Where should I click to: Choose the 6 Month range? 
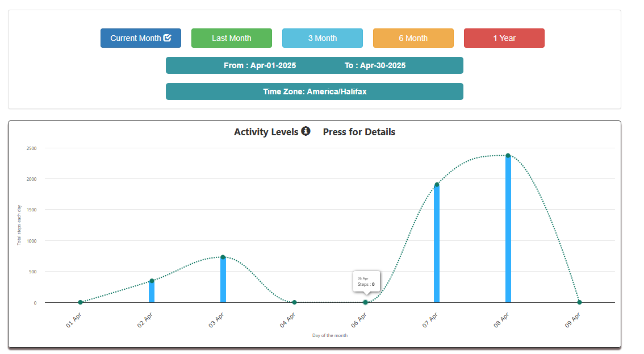point(413,38)
